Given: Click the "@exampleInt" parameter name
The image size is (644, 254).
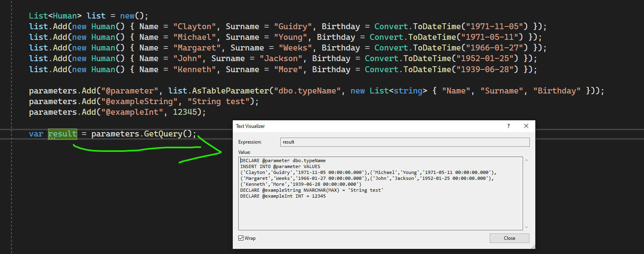Looking at the screenshot, I should 132,112.
